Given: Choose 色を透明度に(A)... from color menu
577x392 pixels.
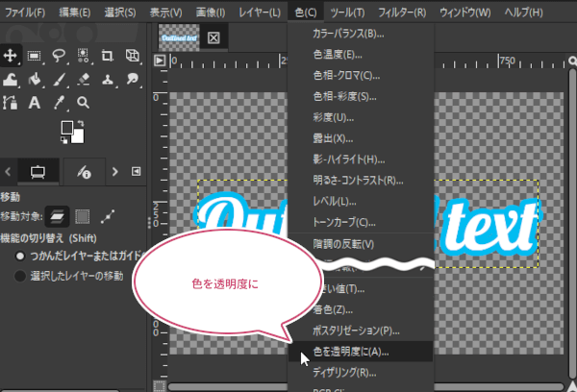Looking at the screenshot, I should point(344,351).
